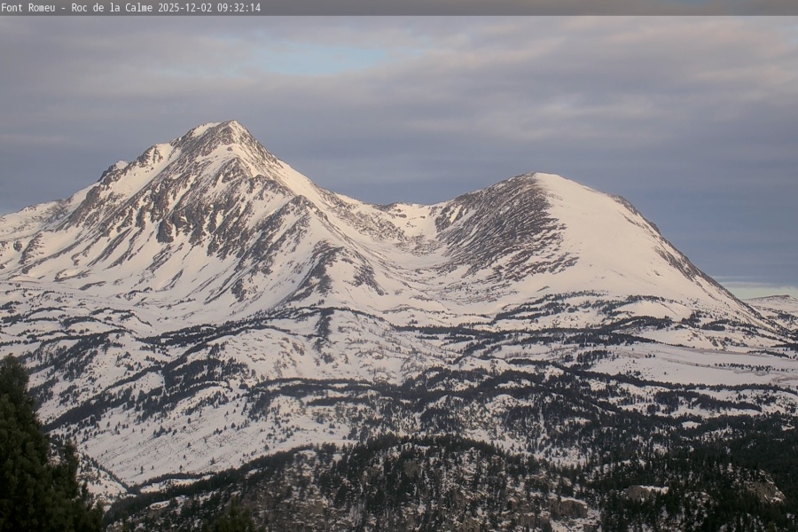This screenshot has height=532, width=798.
Task: Click the small sub-peak left of main summit
Action: (x=115, y=167)
